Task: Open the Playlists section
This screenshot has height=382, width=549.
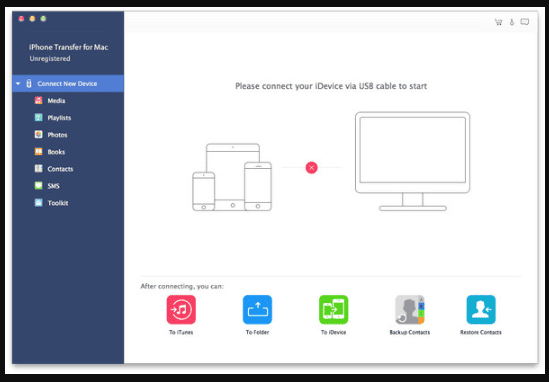Action: 59,118
